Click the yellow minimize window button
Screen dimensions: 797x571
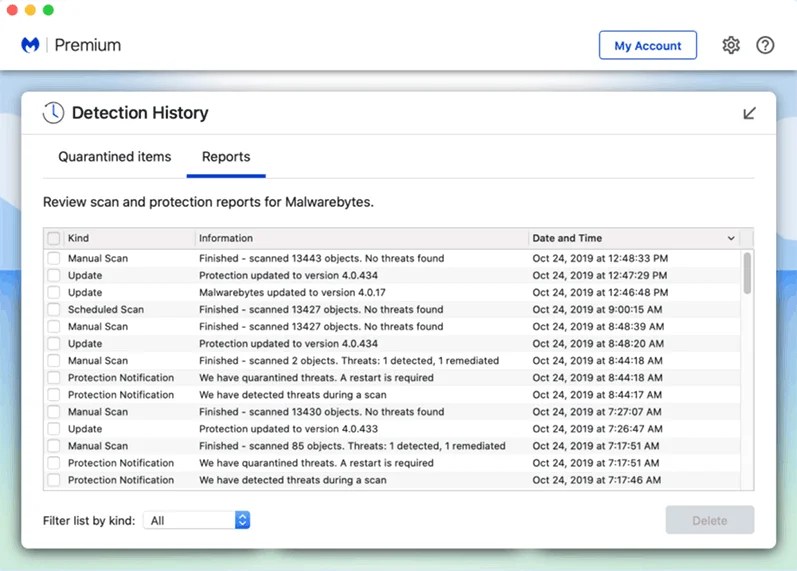tap(30, 10)
